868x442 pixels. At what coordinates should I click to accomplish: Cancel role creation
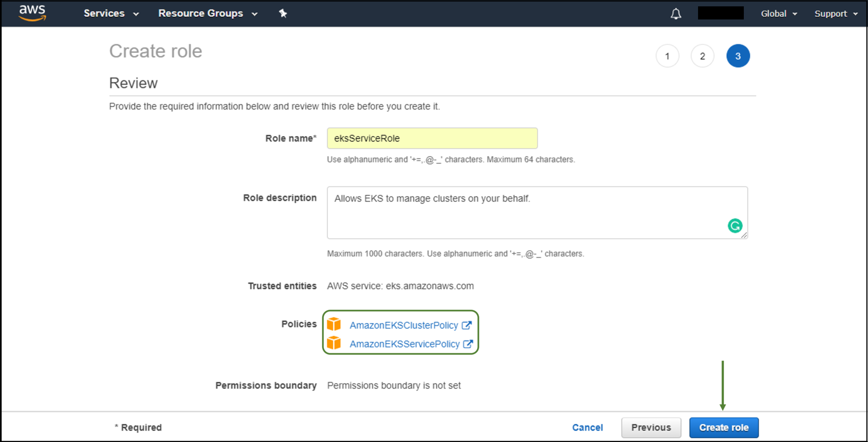click(587, 428)
